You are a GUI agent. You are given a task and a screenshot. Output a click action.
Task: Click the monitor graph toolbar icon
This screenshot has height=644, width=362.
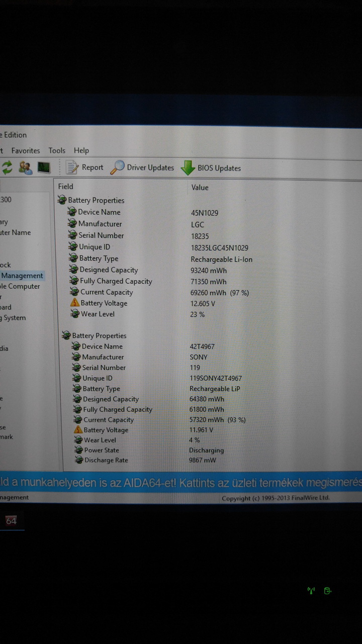(x=44, y=168)
